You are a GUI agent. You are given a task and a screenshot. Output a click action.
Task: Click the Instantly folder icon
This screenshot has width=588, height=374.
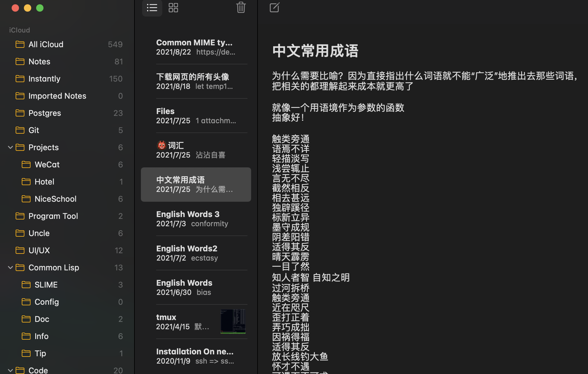pos(20,78)
